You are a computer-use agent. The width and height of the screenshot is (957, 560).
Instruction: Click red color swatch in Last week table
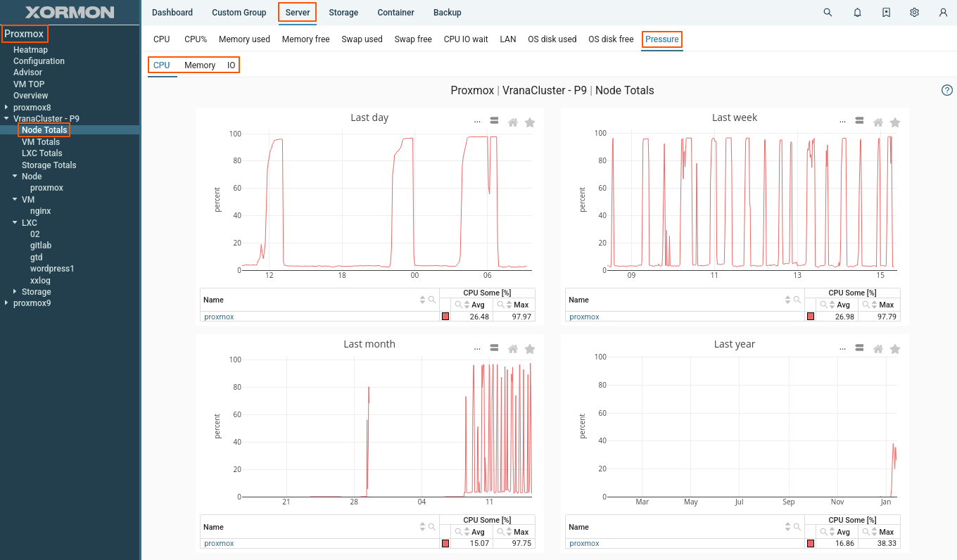811,317
